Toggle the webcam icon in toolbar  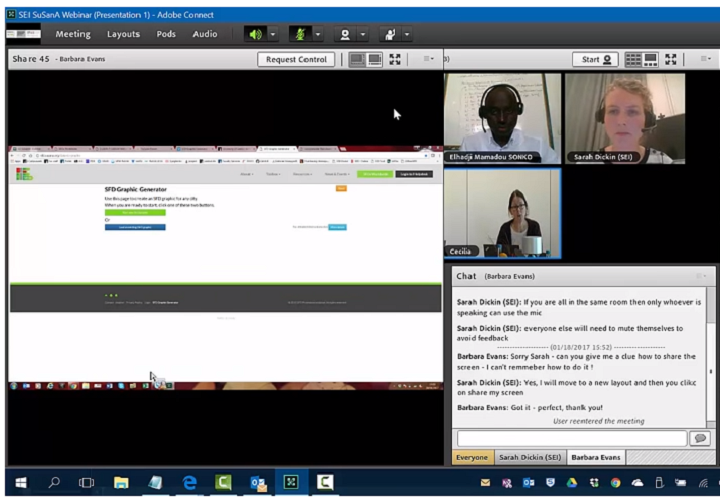(344, 34)
